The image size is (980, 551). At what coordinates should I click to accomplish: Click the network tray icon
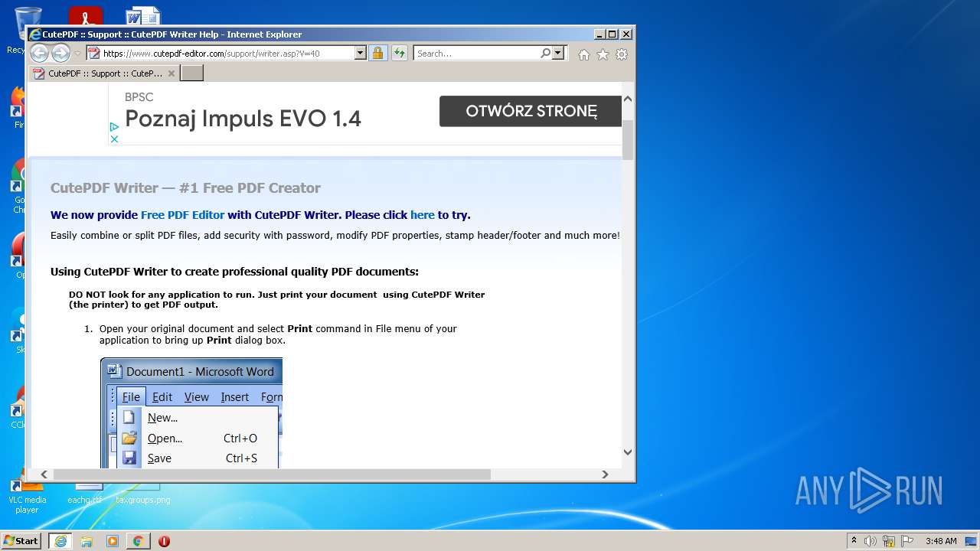click(x=889, y=541)
